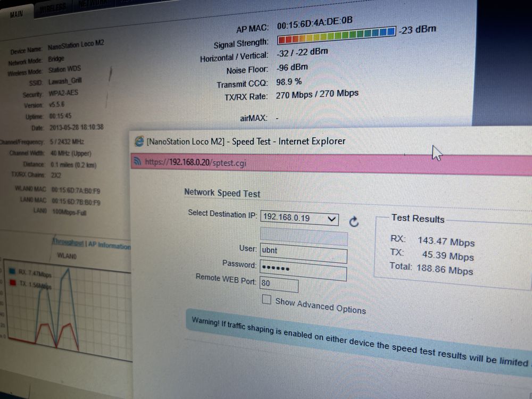Focus the User field containing ubnt
This screenshot has height=399, width=532.
pos(304,252)
